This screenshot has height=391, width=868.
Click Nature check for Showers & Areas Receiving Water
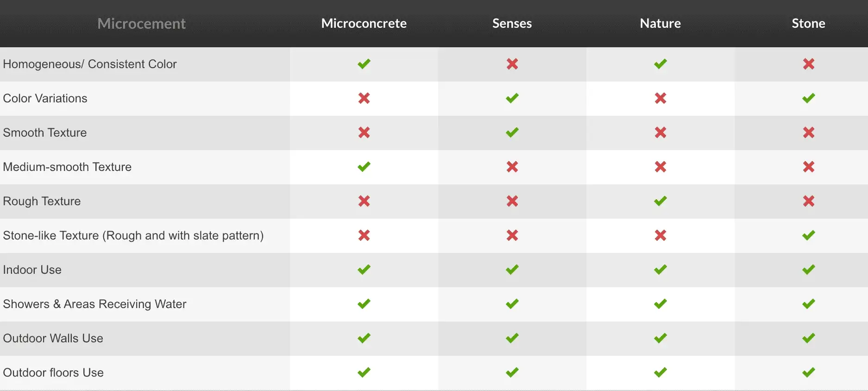coord(660,304)
